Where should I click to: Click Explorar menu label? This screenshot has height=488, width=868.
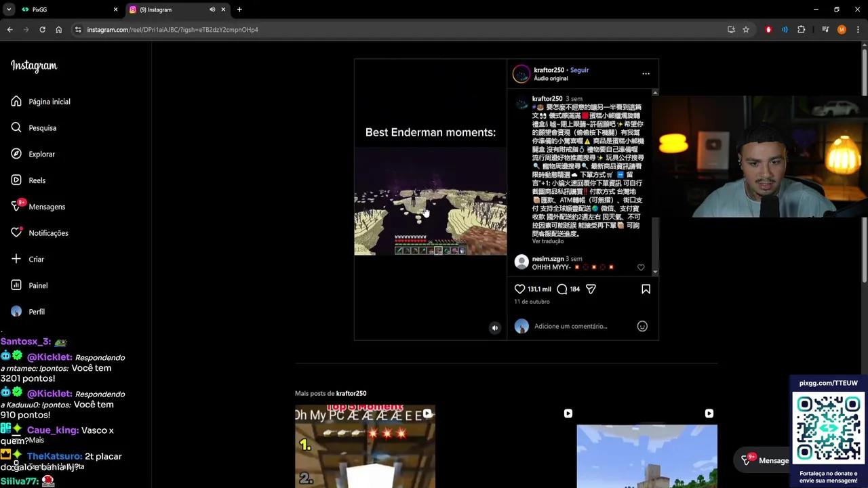click(42, 154)
